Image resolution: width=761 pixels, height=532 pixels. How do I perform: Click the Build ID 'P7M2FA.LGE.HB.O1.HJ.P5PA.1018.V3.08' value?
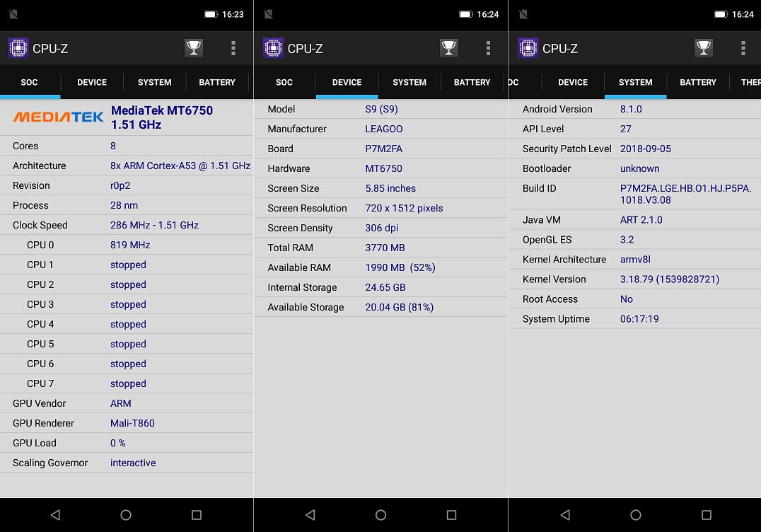click(685, 194)
